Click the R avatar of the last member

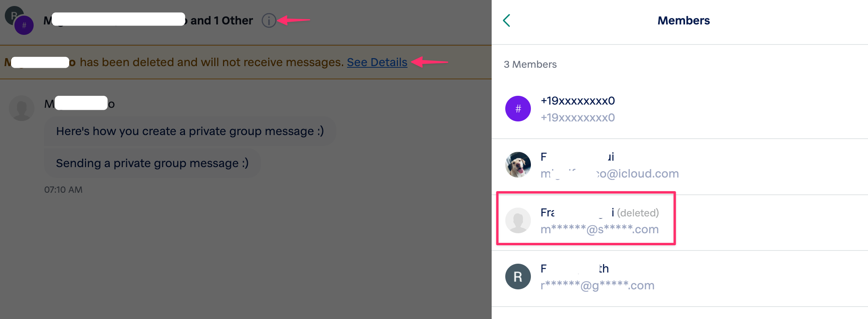518,277
